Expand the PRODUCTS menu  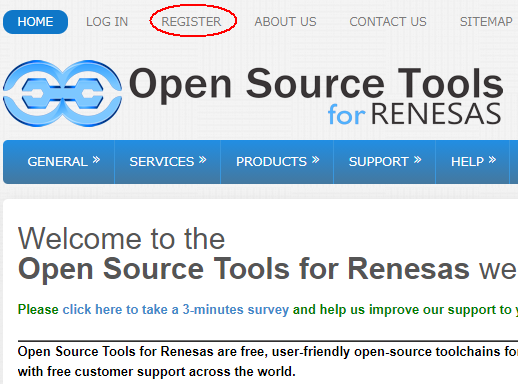pyautogui.click(x=277, y=162)
